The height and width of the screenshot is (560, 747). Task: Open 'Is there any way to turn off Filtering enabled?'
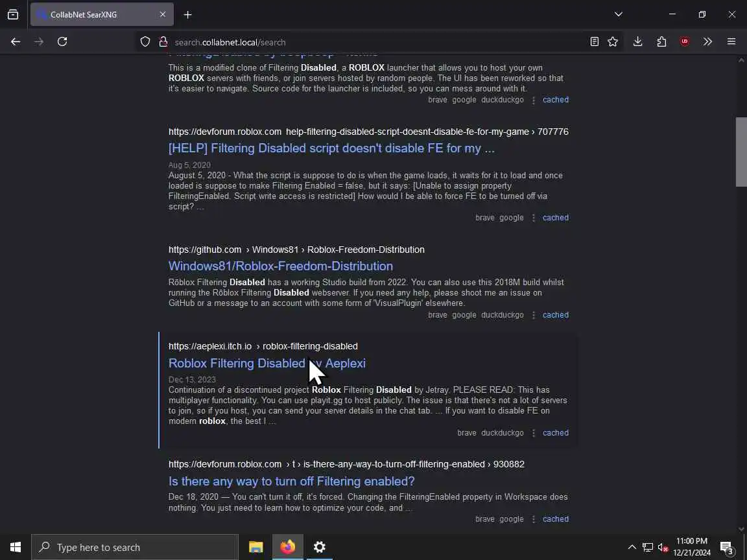click(292, 481)
